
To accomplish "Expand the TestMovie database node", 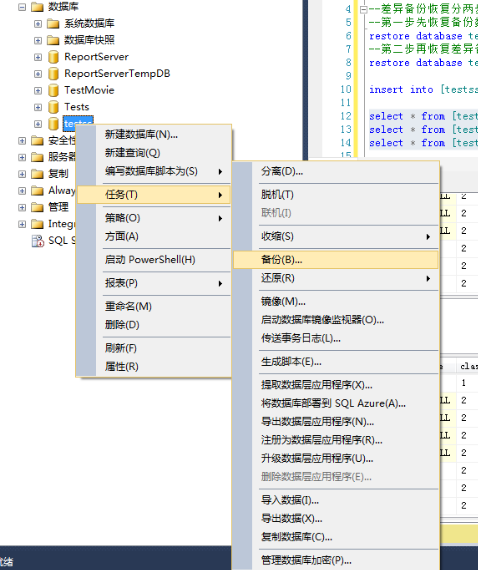I will [38, 91].
